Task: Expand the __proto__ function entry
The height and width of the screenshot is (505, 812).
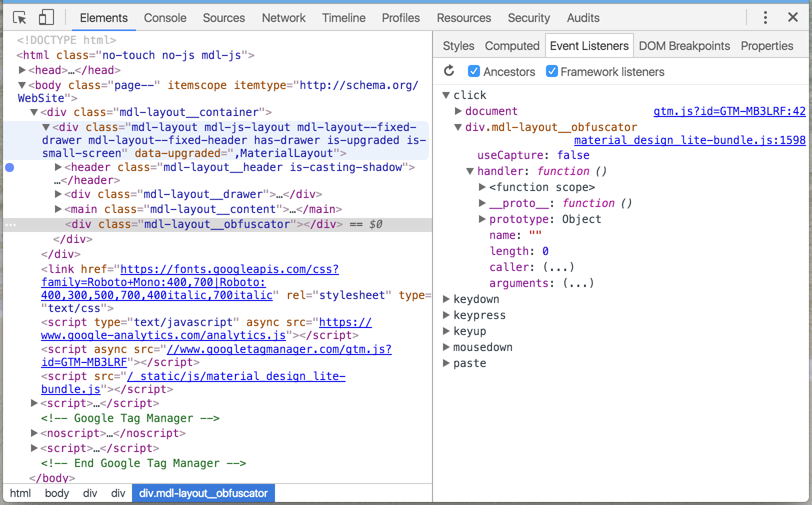Action: (x=482, y=203)
